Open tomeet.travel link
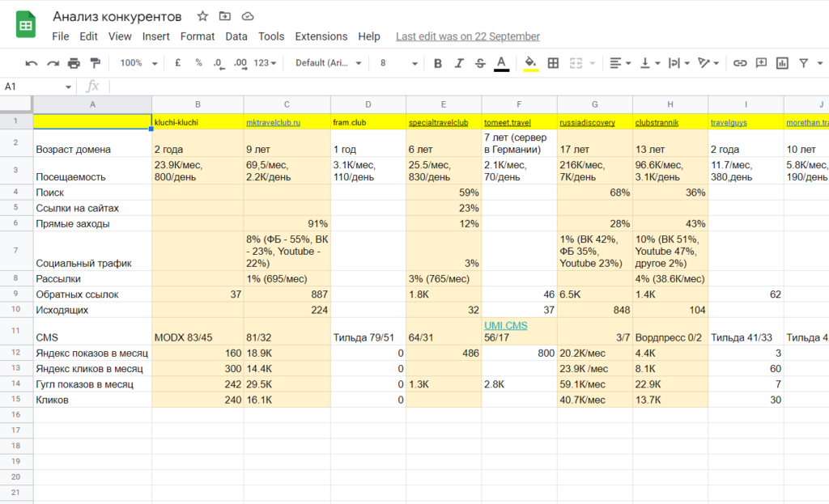Image resolution: width=829 pixels, height=504 pixels. tap(507, 123)
